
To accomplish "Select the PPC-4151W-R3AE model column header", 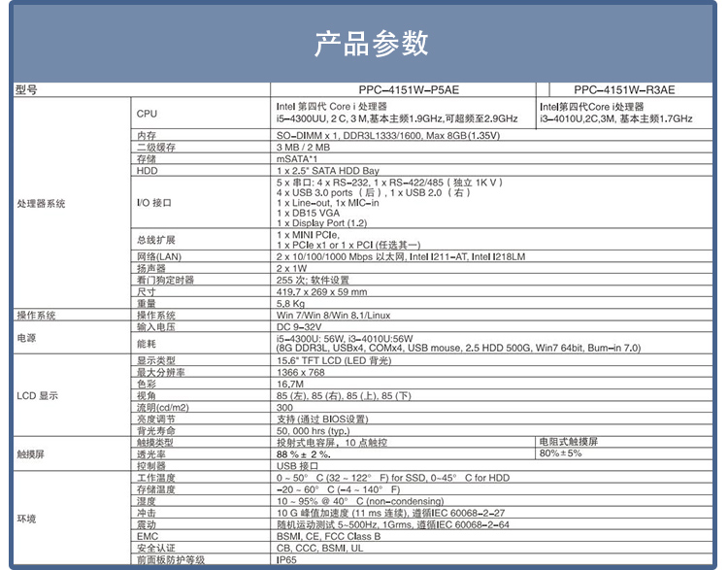I will [x=630, y=89].
